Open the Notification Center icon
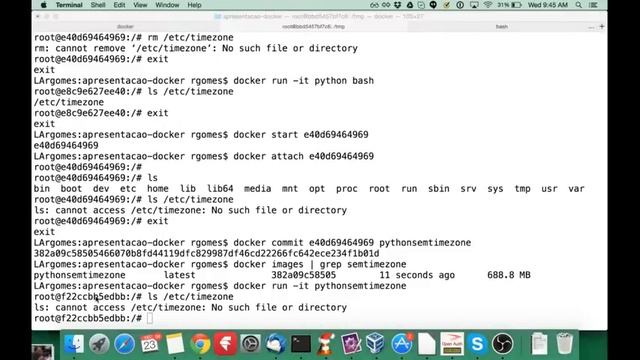 pyautogui.click(x=593, y=5)
